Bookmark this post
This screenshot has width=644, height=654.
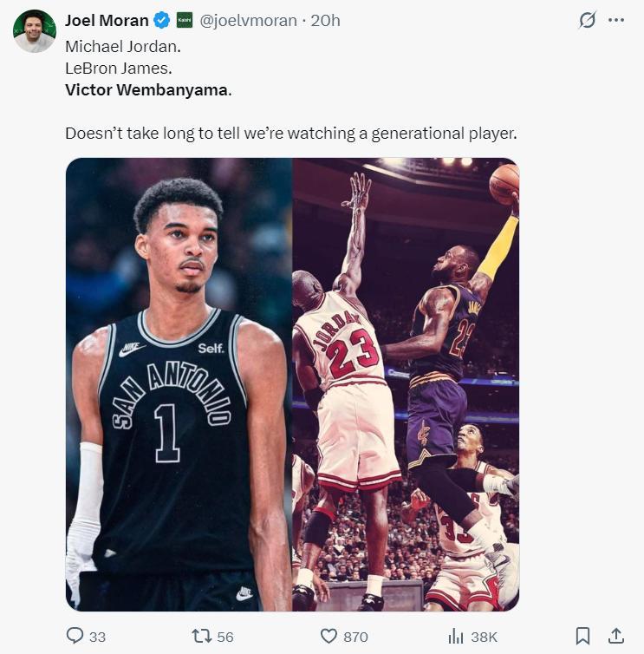click(582, 636)
